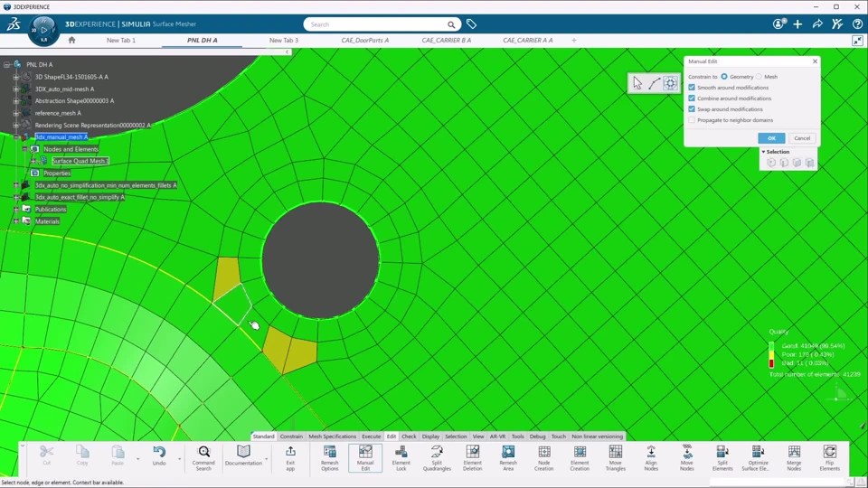Collapse Nodes and Elements node
The width and height of the screenshot is (868, 488).
[x=25, y=149]
